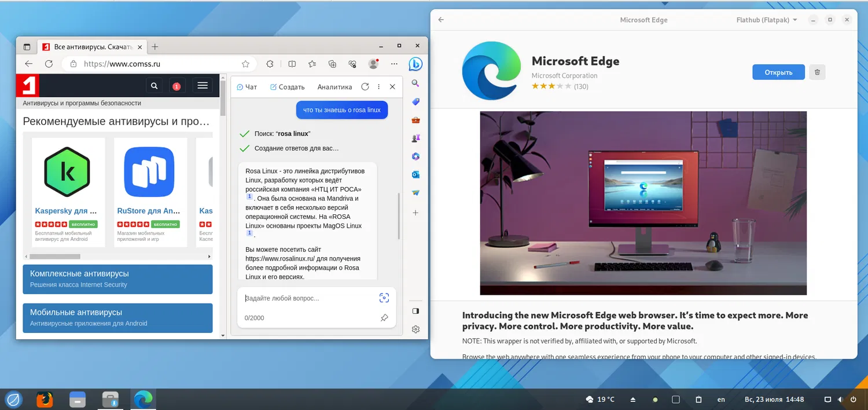Open Edge settings and more menu
Image resolution: width=868 pixels, height=410 pixels.
(395, 64)
